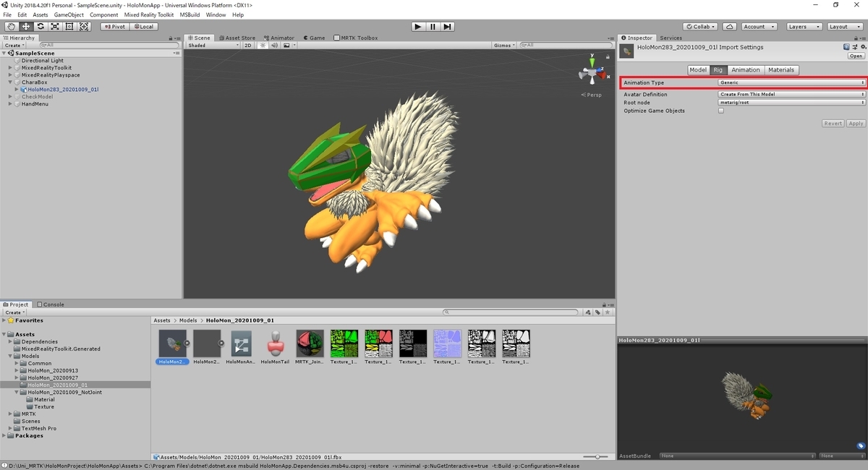868x470 pixels.
Task: Click the Pause button
Action: (433, 27)
